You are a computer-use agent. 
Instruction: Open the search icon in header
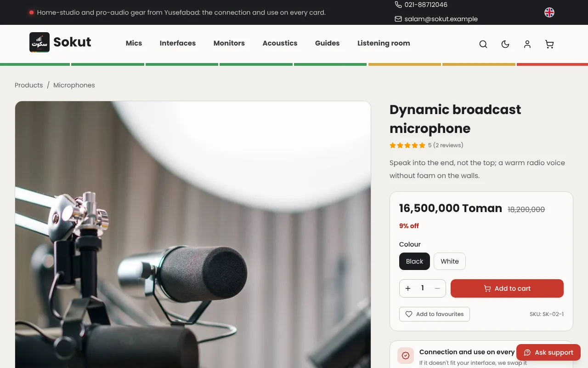click(x=483, y=44)
